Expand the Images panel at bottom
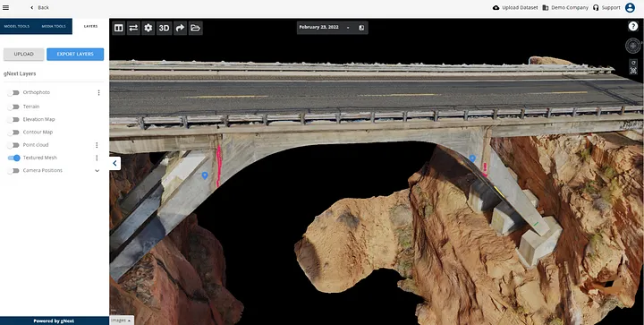This screenshot has height=325, width=644. 122,320
